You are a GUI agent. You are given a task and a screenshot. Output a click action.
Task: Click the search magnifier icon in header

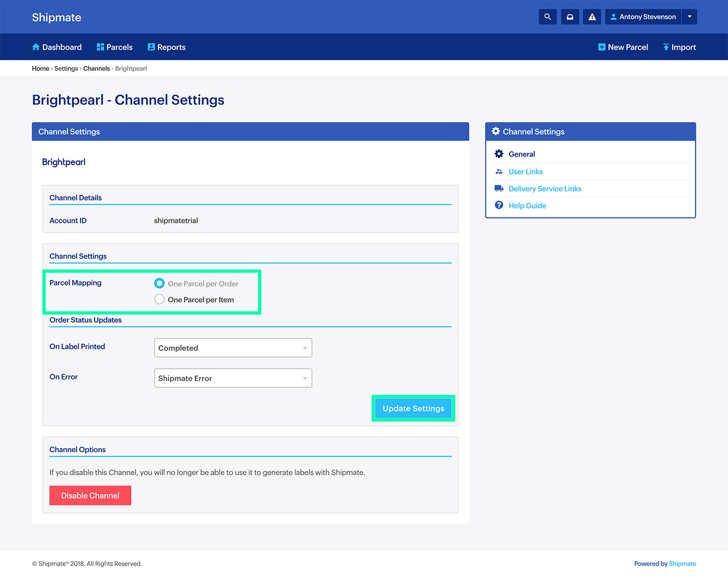548,17
